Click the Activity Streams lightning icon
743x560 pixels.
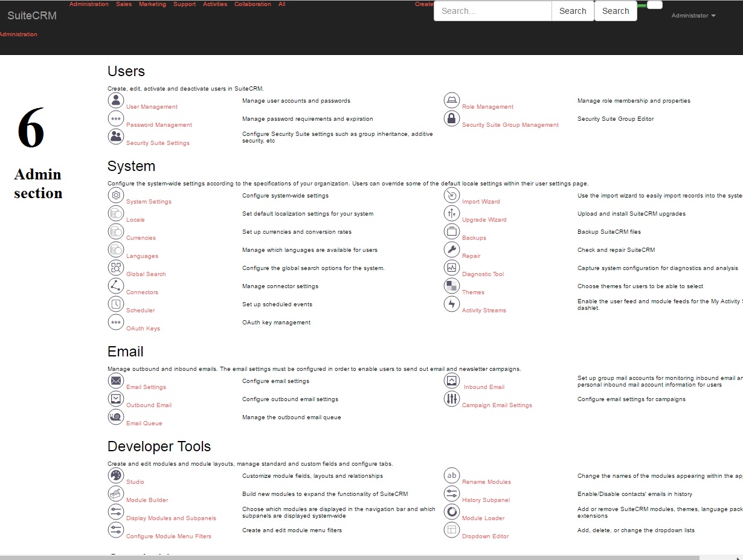click(452, 304)
